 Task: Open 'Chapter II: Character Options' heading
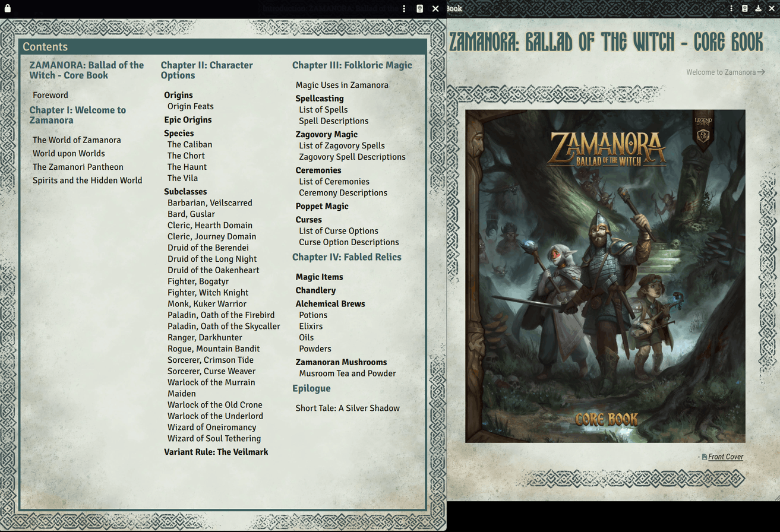pyautogui.click(x=207, y=70)
